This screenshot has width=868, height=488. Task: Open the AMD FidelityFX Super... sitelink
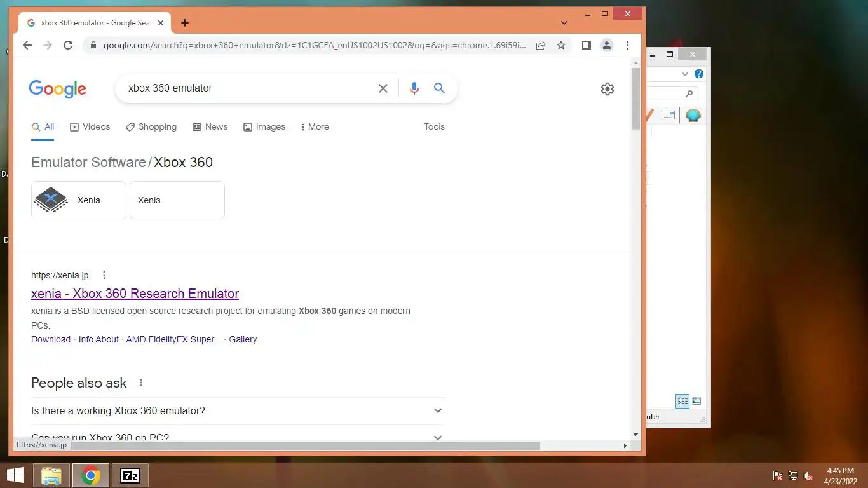(x=173, y=339)
